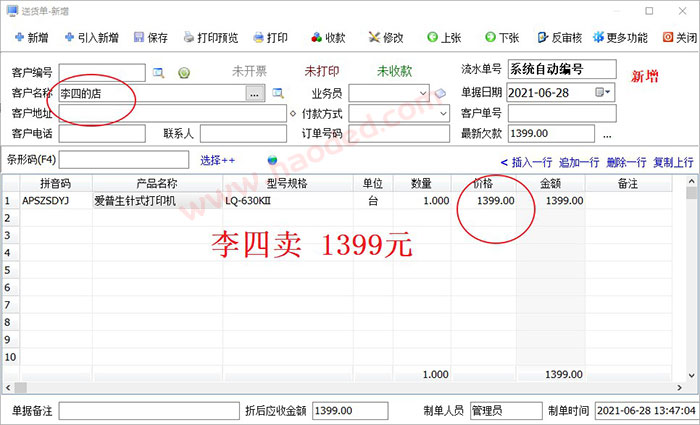The height and width of the screenshot is (425, 700).
Task: Save the delivery note with 保存
Action: pyautogui.click(x=149, y=38)
